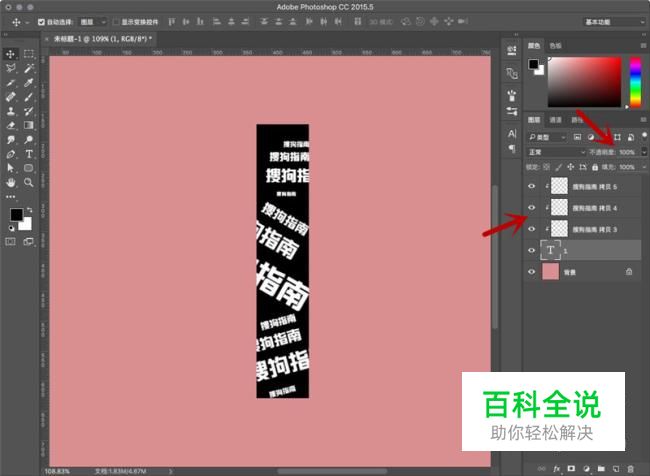Open the Paragraph panel icon

tap(512, 148)
